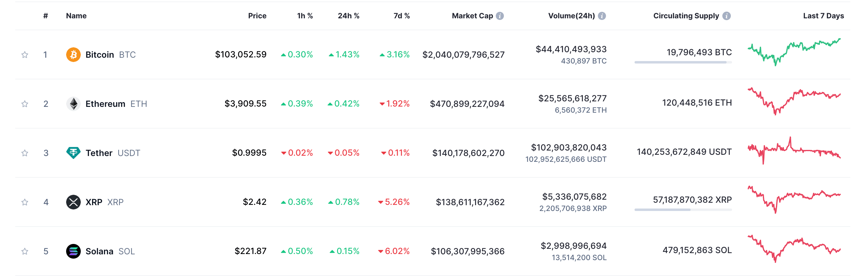
Task: Sort by the 7d % column header
Action: coord(401,16)
